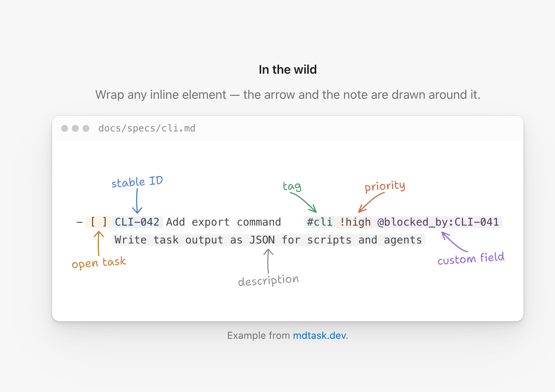
Task: Click the task description line about JSON
Action: pos(268,240)
